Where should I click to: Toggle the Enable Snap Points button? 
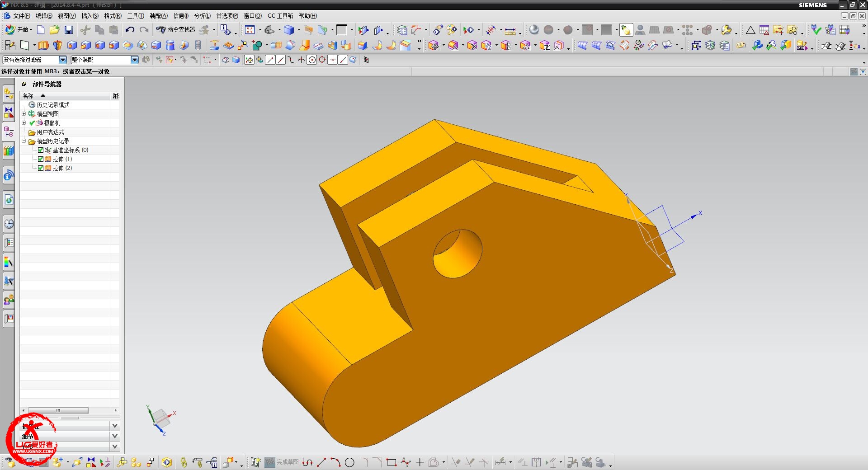click(x=249, y=60)
